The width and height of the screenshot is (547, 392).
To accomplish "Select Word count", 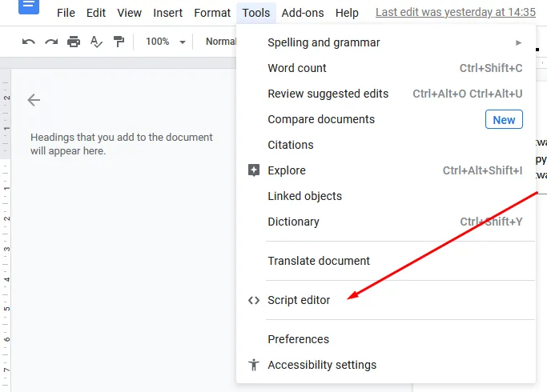I will coord(386,68).
